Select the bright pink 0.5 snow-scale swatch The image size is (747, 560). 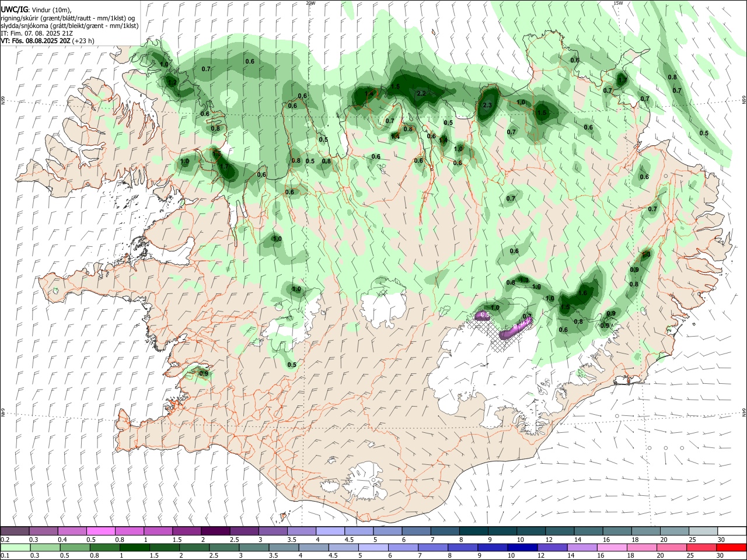click(101, 531)
